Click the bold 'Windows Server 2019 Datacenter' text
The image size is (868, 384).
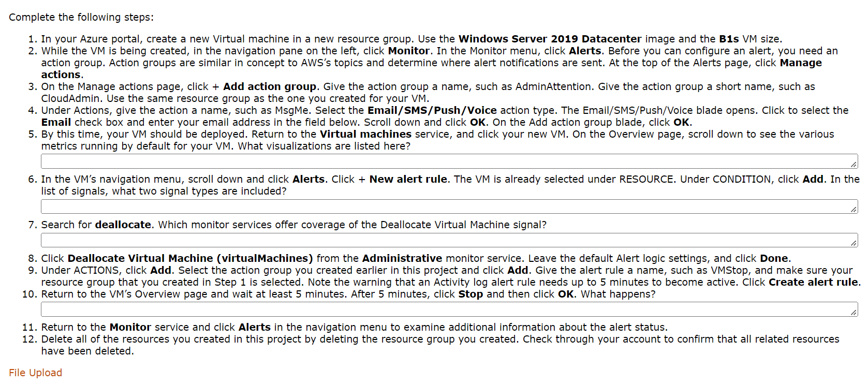(550, 39)
